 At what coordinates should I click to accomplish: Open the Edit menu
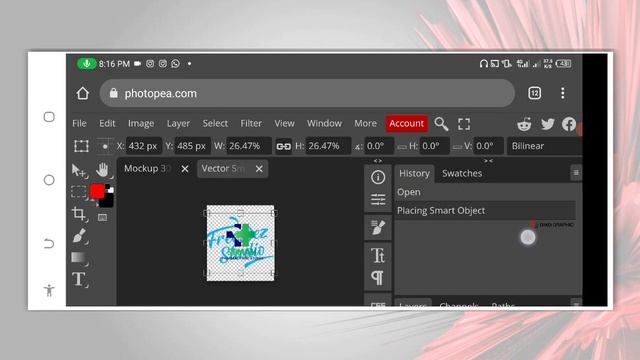click(x=107, y=123)
